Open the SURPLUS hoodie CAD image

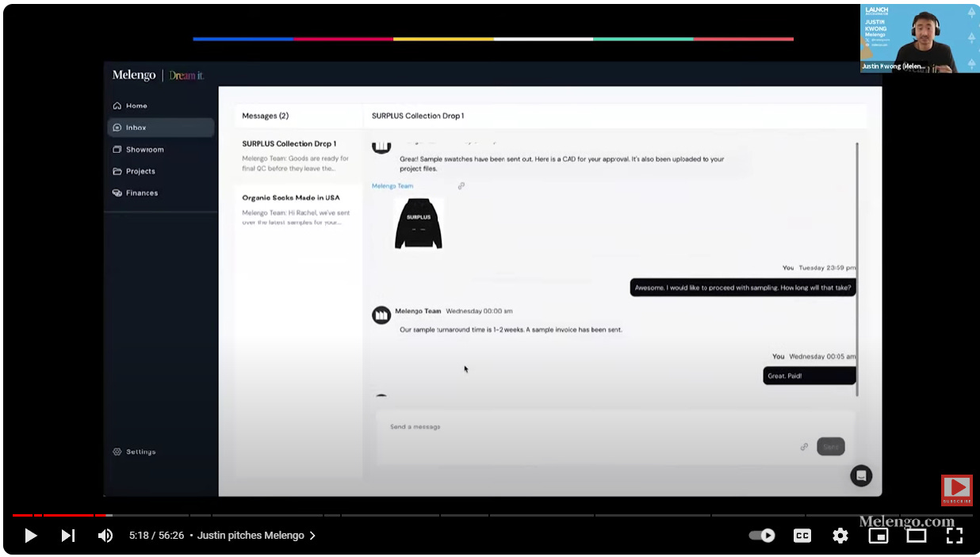pyautogui.click(x=419, y=223)
